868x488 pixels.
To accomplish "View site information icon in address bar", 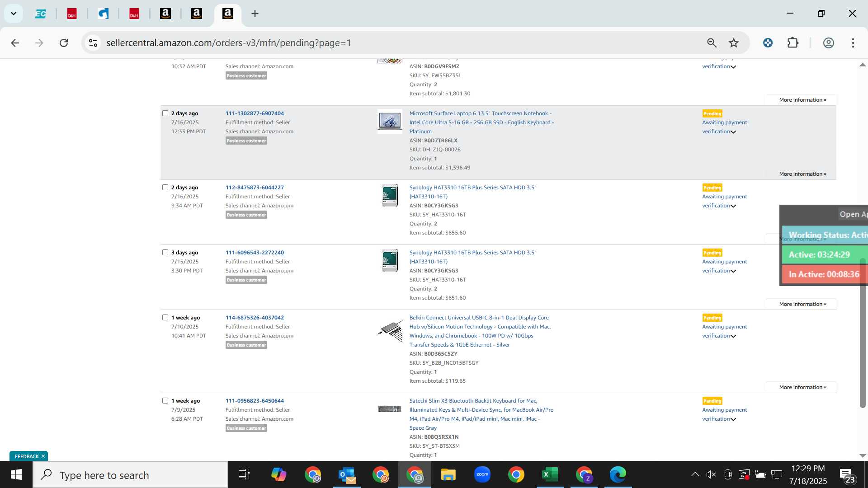I will [93, 43].
